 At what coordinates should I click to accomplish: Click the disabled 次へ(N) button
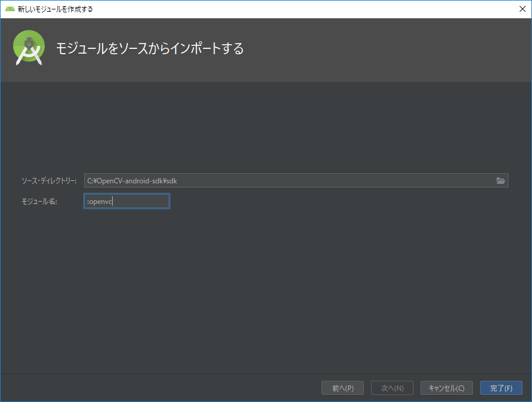pyautogui.click(x=392, y=388)
